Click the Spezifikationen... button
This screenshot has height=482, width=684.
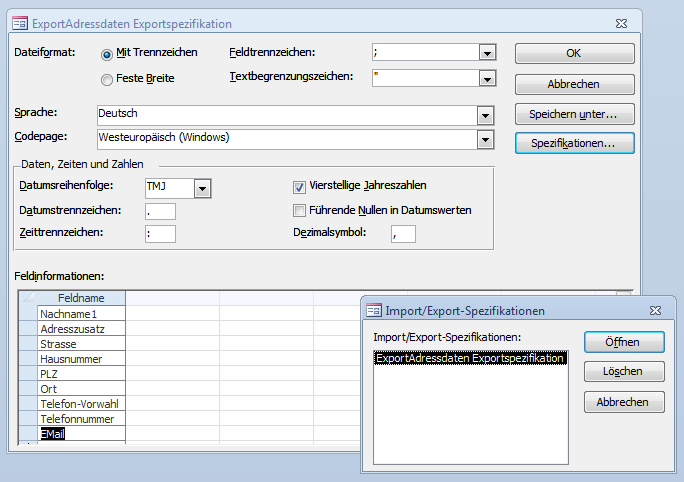(574, 144)
